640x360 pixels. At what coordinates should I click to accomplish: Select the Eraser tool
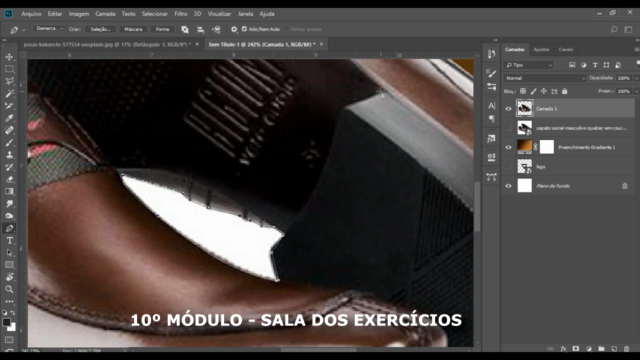click(9, 179)
